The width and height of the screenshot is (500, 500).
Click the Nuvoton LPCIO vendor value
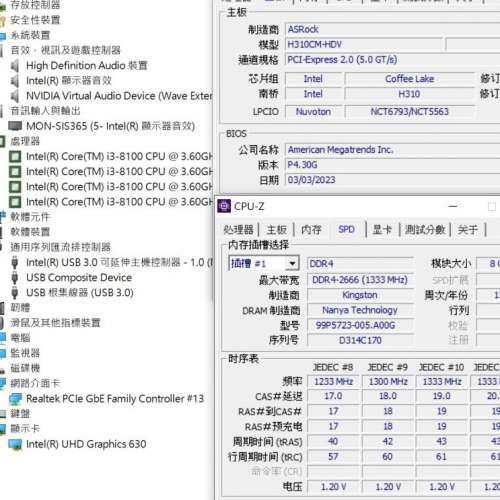(x=313, y=112)
